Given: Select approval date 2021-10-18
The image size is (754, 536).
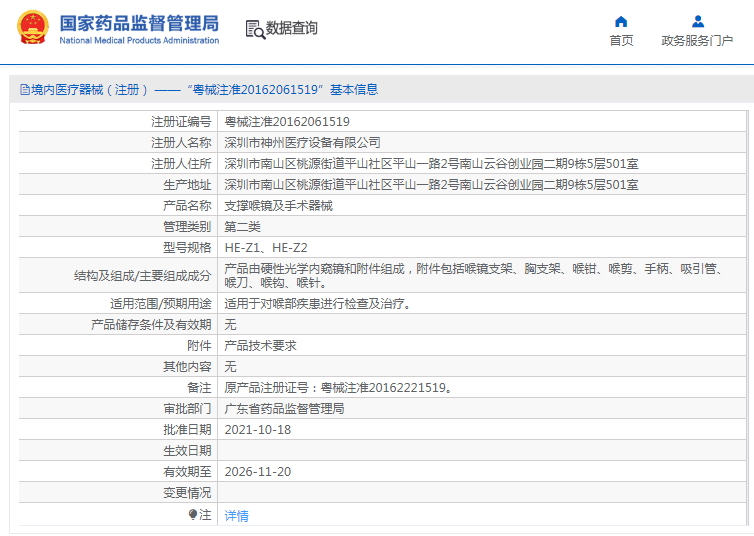Looking at the screenshot, I should tap(258, 430).
